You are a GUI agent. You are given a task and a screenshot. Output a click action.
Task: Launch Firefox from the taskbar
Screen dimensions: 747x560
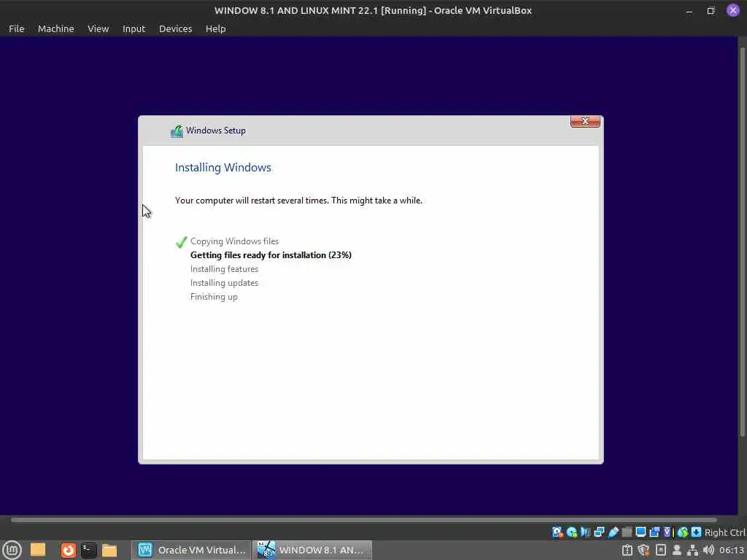pos(68,550)
